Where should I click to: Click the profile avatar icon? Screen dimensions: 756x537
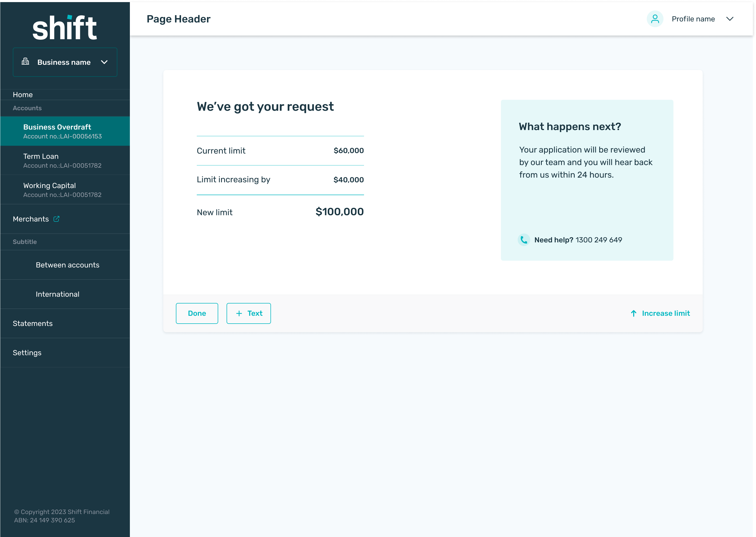click(655, 19)
